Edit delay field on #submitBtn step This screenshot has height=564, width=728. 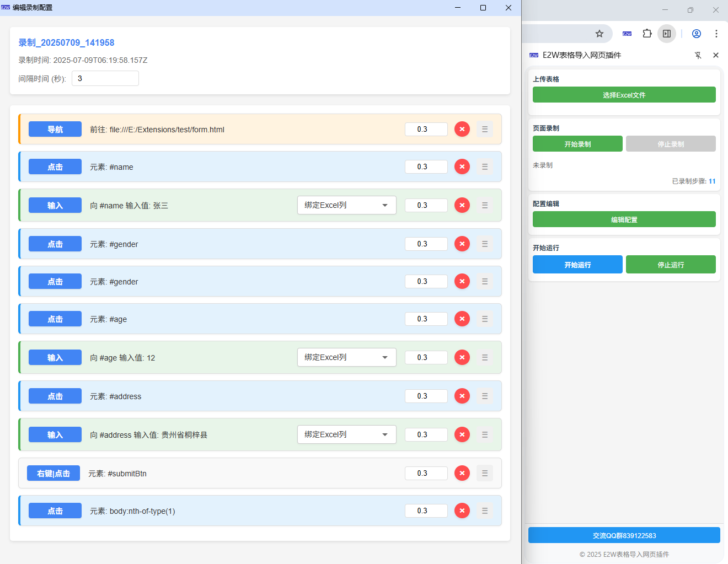tap(426, 473)
